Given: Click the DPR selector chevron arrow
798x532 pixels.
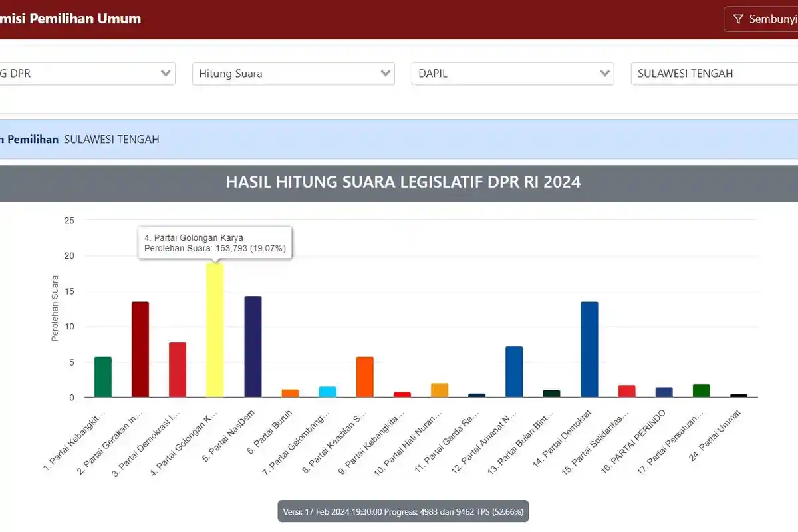Looking at the screenshot, I should (166, 73).
